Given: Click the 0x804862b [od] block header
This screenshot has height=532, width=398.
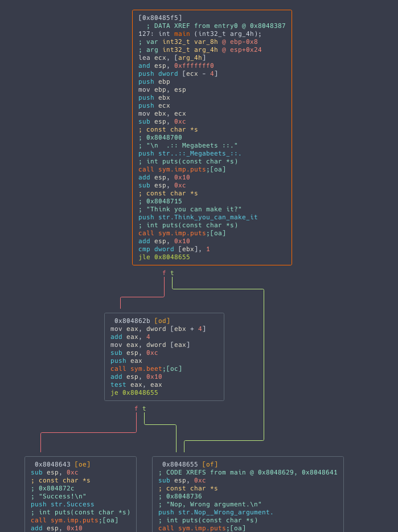Looking at the screenshot, I should [142, 321].
